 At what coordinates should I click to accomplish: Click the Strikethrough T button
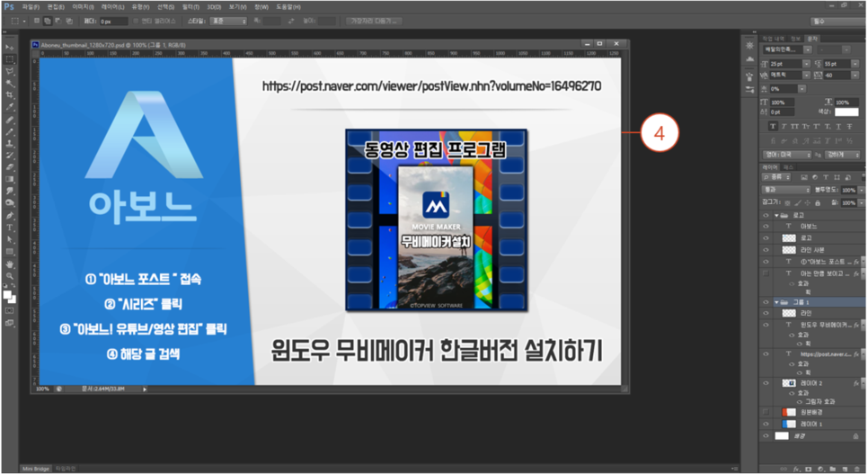click(x=849, y=127)
